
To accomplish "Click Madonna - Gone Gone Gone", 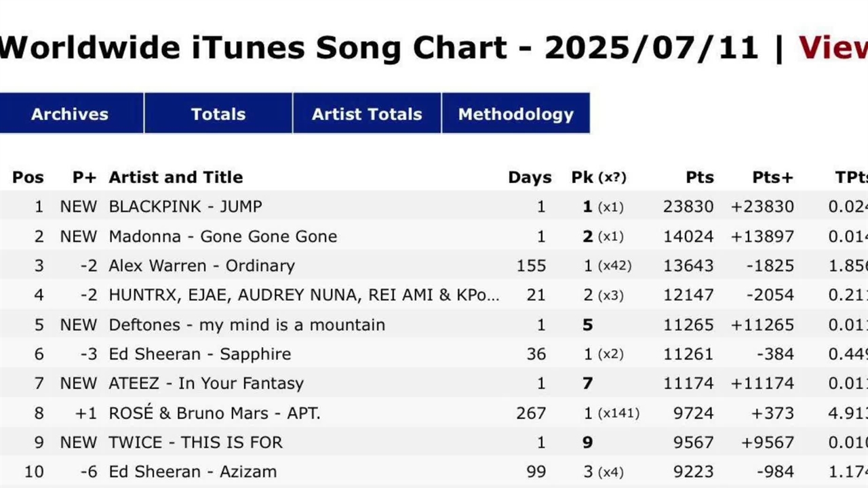I will click(222, 237).
